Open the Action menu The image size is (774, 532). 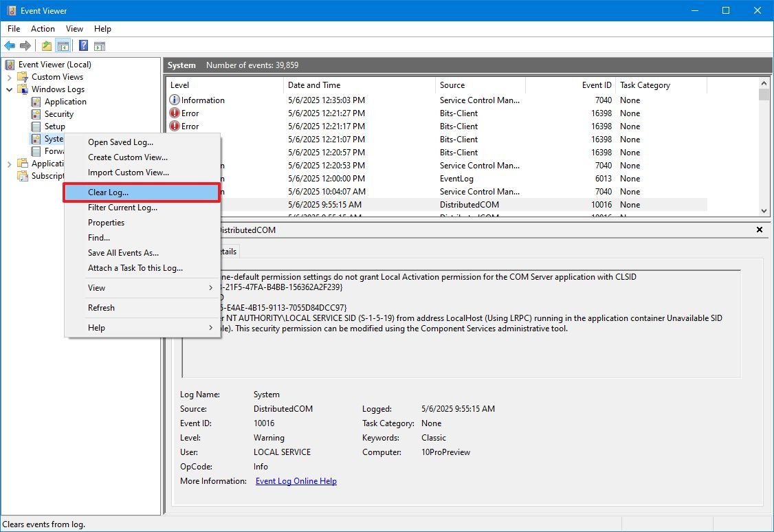point(43,29)
